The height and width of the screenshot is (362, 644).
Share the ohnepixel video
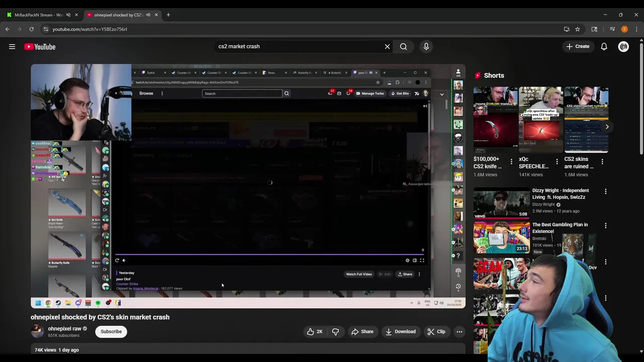[362, 332]
